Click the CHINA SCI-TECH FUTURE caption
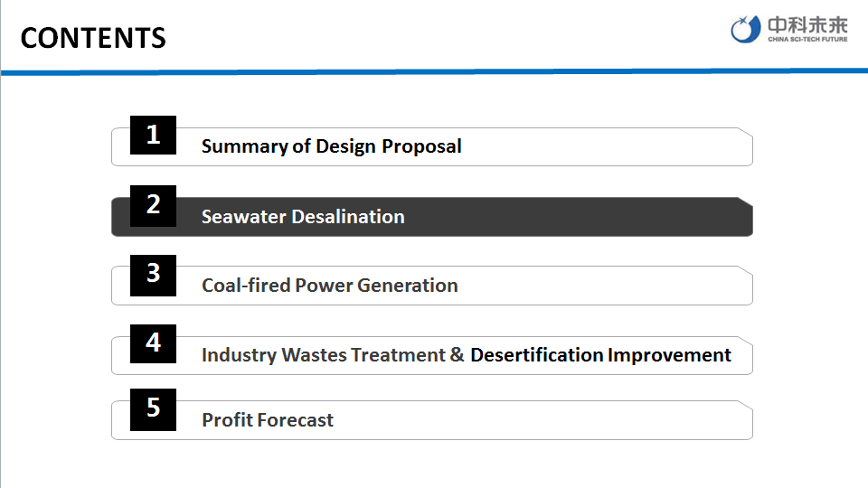This screenshot has height=488, width=868. (807, 39)
